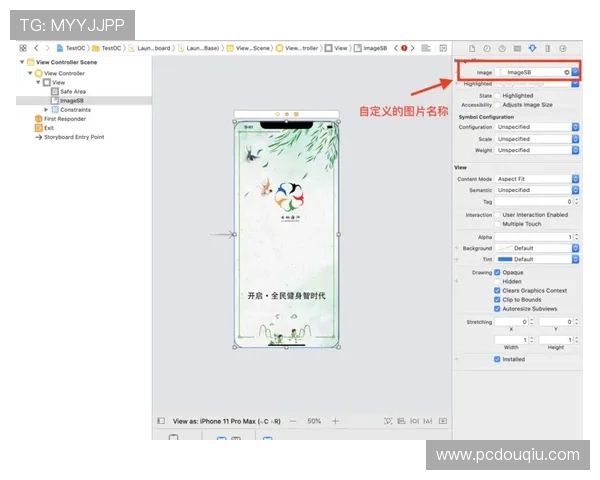Screen dimensions: 600x480
Task: Open the Tint color swatch
Action: 505,260
